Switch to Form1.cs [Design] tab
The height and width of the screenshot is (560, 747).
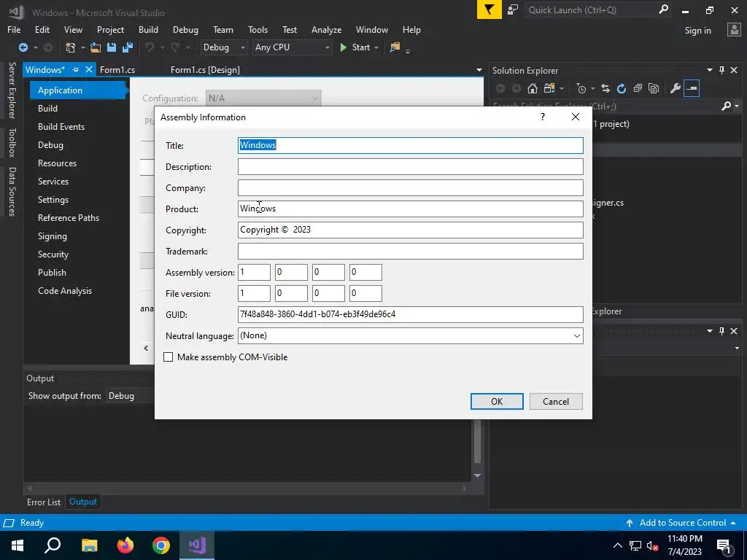coord(205,69)
